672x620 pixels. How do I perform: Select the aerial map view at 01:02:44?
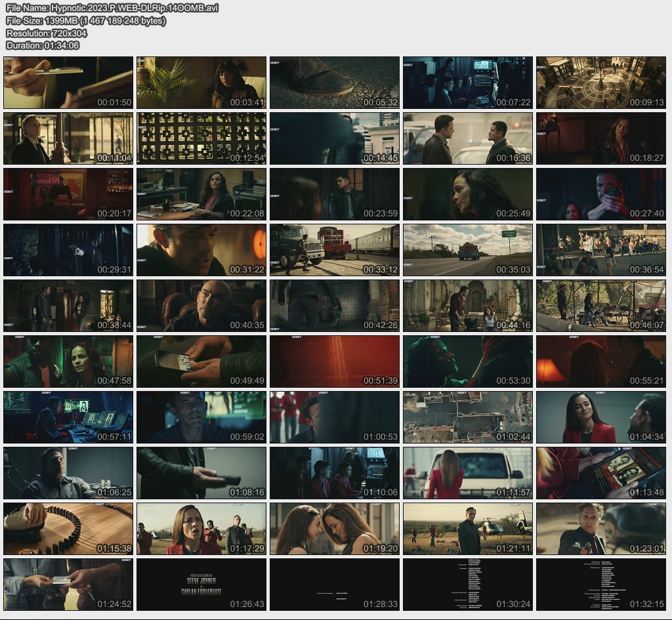pyautogui.click(x=467, y=417)
